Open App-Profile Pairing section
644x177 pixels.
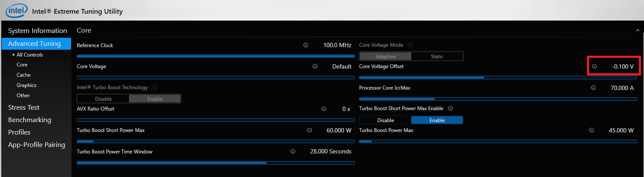coord(36,145)
